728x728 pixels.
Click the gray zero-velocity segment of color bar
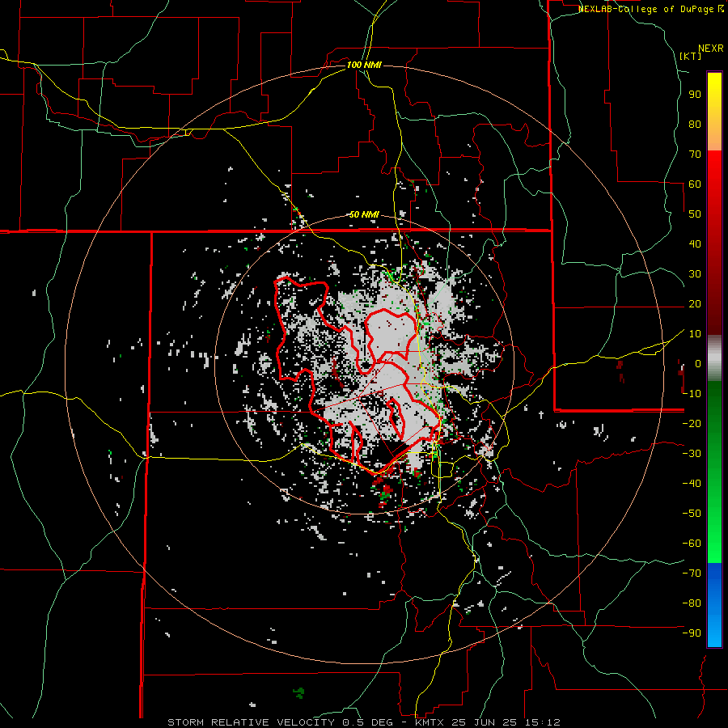[714, 358]
